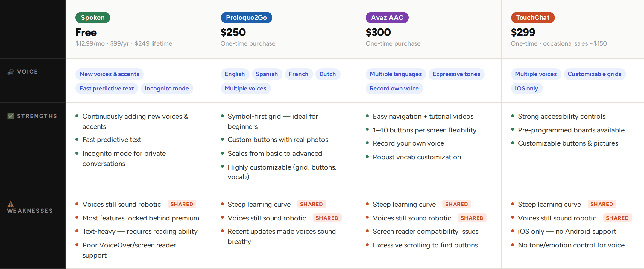Click the Multiple languages tag under Avaz AAC
This screenshot has width=644, height=269.
pyautogui.click(x=396, y=74)
